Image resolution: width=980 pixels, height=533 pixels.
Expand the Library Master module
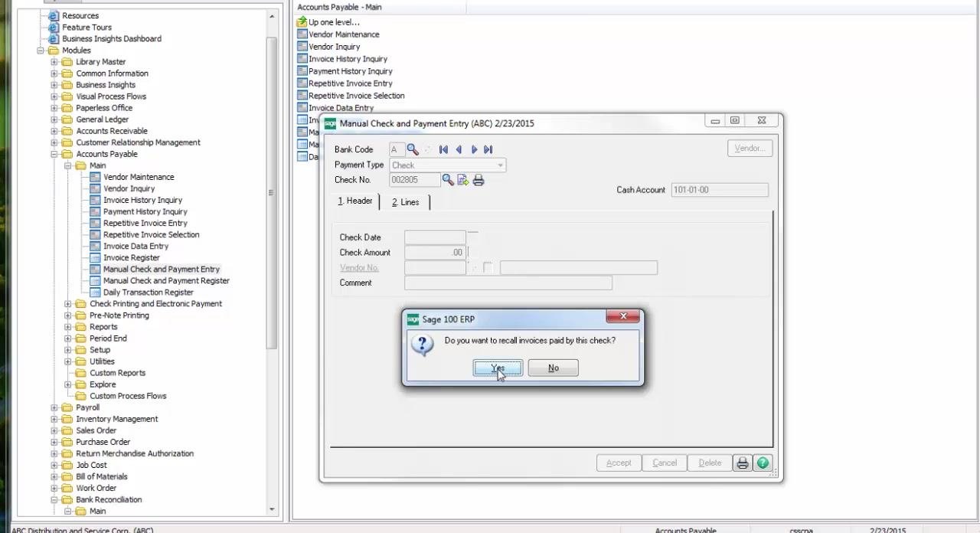coord(54,62)
